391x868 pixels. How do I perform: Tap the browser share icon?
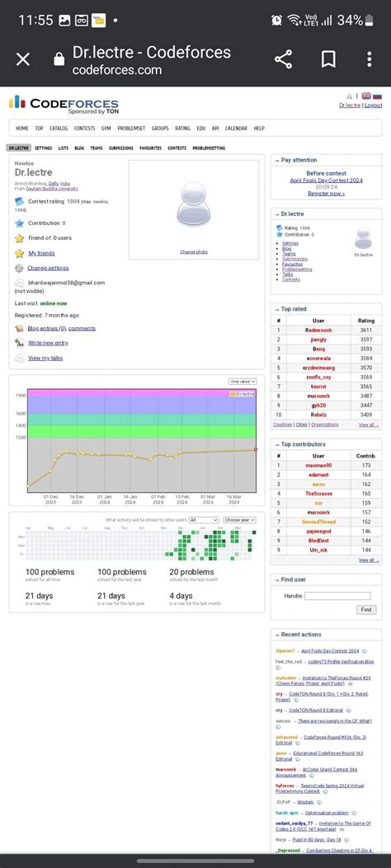pos(283,59)
